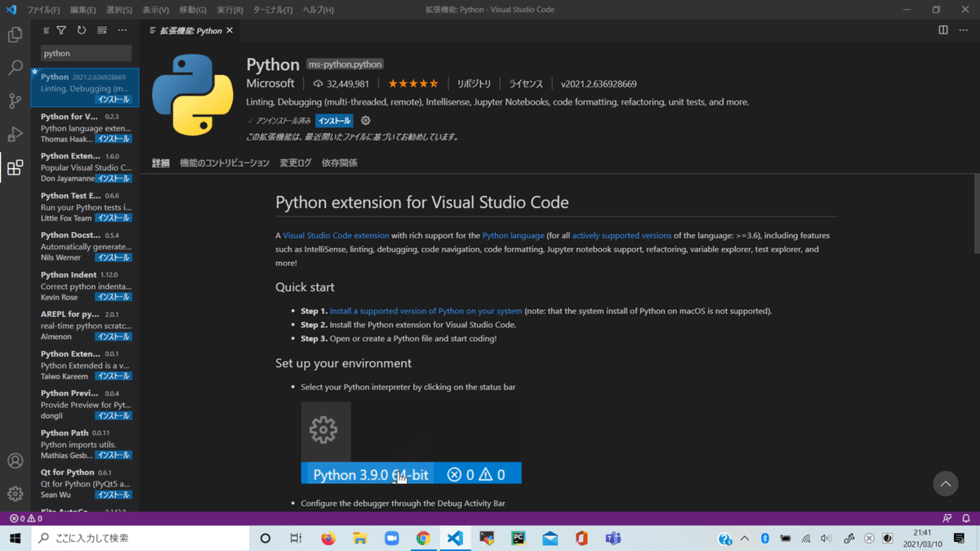Open the 選択(S) menu
This screenshot has height=551, width=980.
click(119, 10)
